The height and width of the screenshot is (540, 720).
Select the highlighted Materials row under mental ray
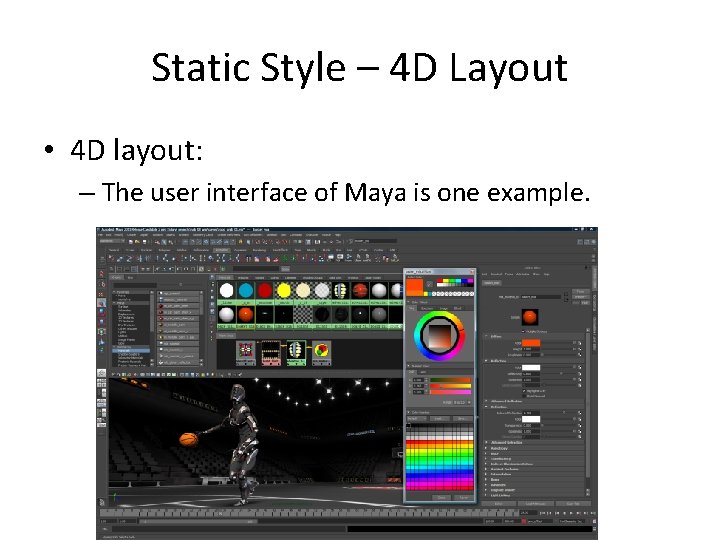click(131, 350)
